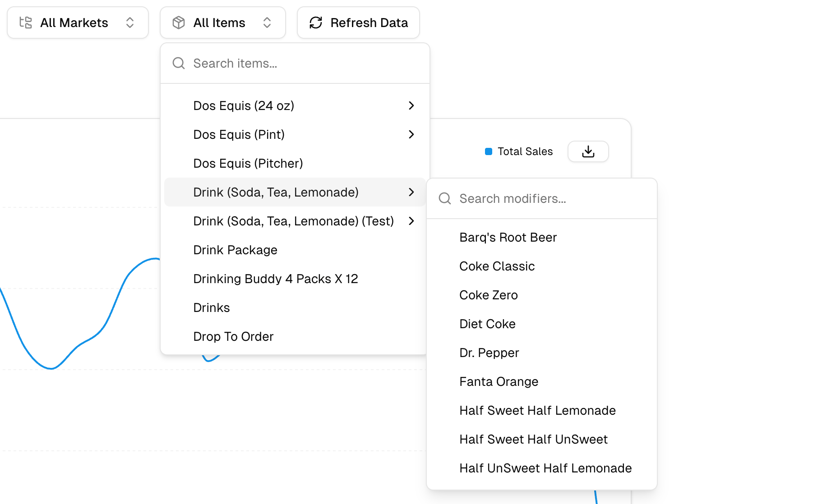822x504 pixels.
Task: Click the Refresh Data button
Action: pos(358,23)
